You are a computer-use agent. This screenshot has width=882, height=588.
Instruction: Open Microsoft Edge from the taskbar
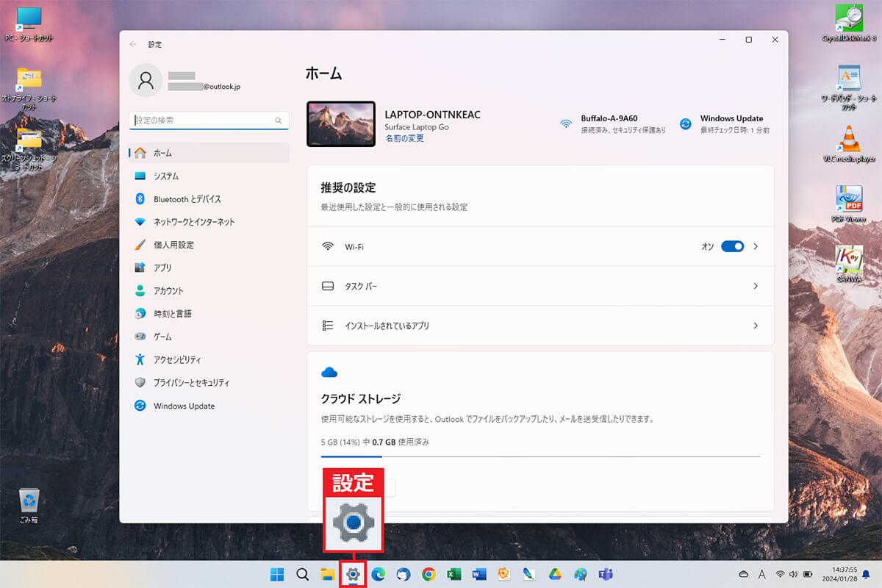point(379,574)
